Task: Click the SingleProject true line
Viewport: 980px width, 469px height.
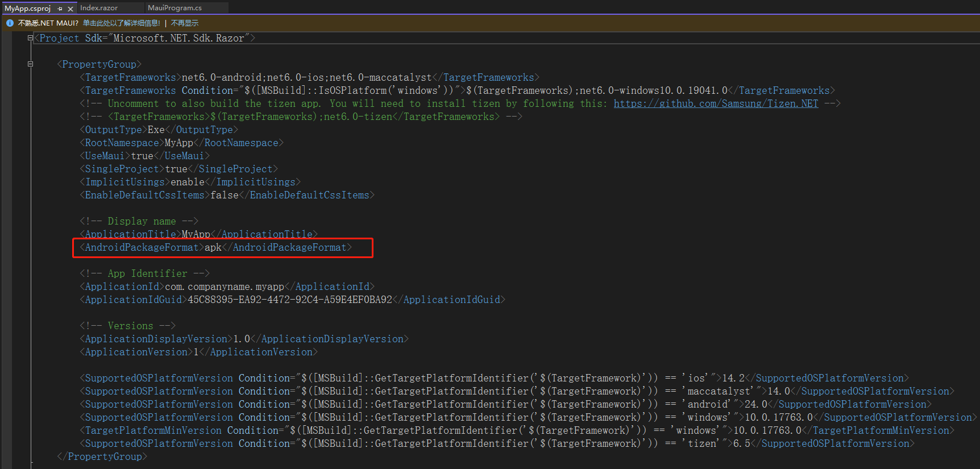Action: (x=179, y=169)
